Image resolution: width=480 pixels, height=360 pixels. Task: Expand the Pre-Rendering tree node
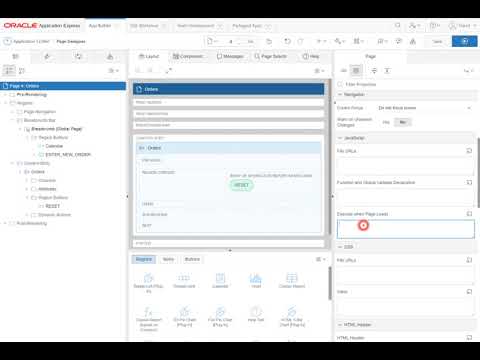coord(5,95)
